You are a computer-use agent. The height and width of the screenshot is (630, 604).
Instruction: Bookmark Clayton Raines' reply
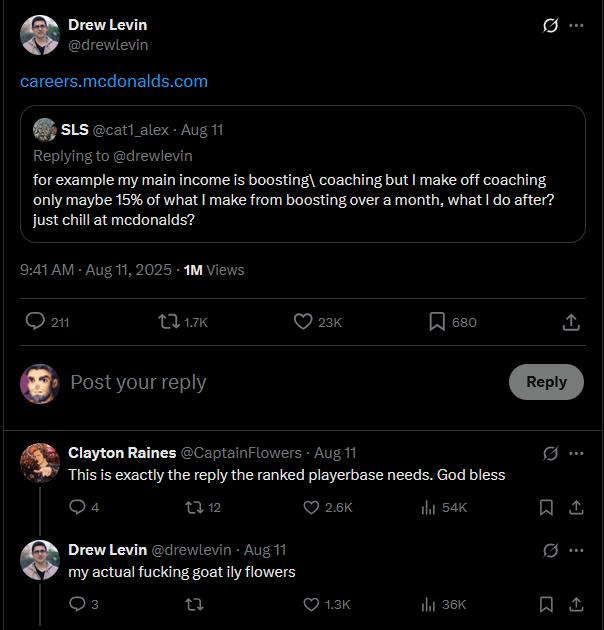[x=546, y=508]
